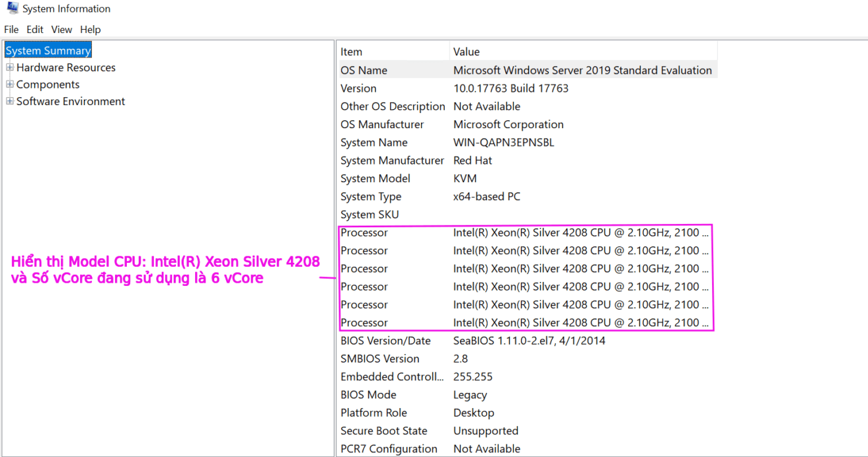Select the BIOS Mode row label

369,395
